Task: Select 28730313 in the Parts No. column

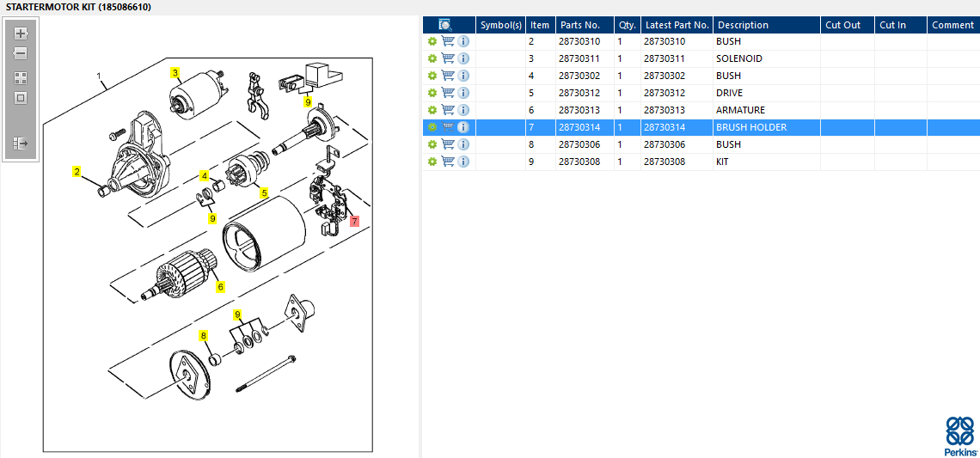Action: pos(579,110)
